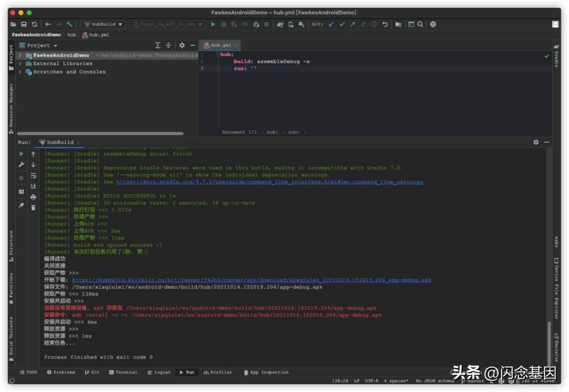The width and height of the screenshot is (569, 392).
Task: Open Project panel settings gear
Action: click(182, 45)
